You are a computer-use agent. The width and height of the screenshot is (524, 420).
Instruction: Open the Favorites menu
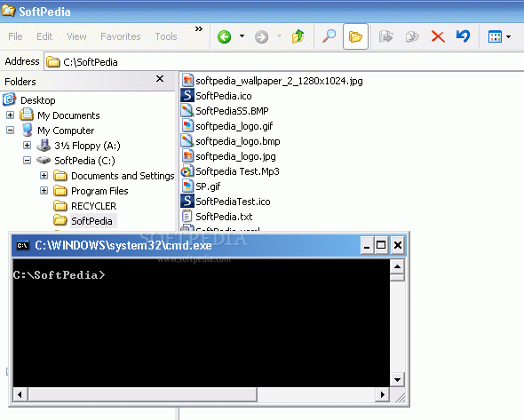[x=121, y=36]
